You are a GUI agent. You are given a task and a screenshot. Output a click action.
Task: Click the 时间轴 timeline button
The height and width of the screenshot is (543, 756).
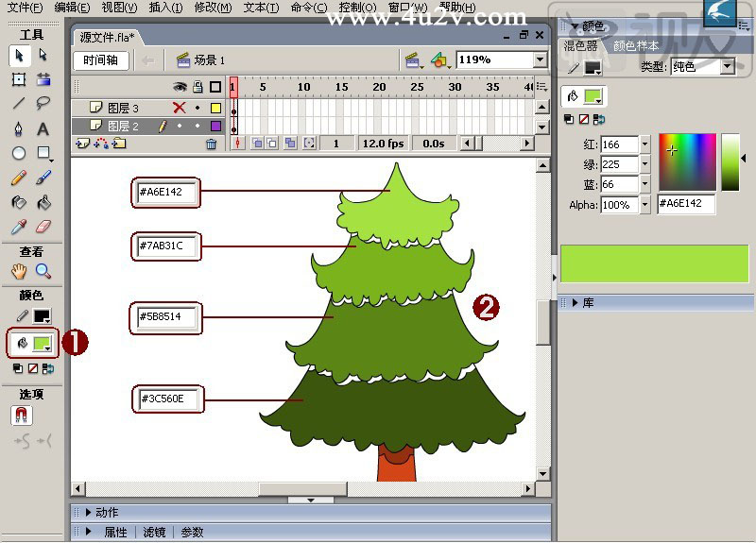(x=100, y=60)
